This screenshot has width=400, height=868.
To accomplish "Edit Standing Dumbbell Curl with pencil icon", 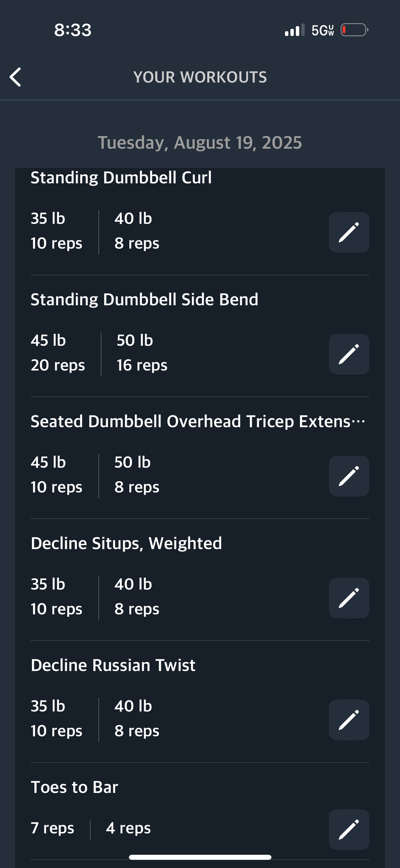I will [x=349, y=232].
